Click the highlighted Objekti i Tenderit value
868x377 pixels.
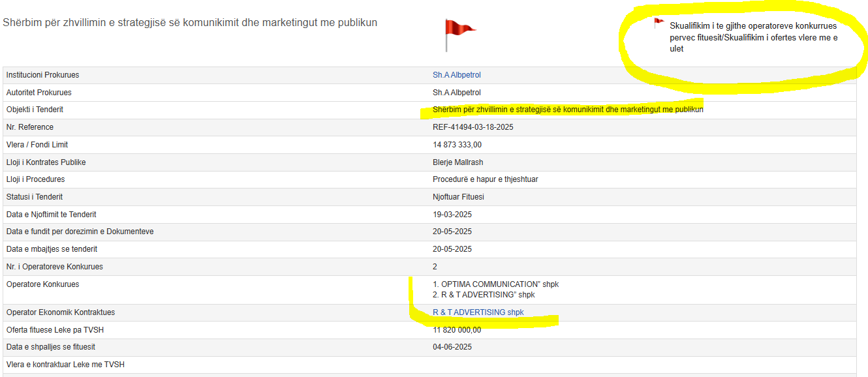point(568,110)
